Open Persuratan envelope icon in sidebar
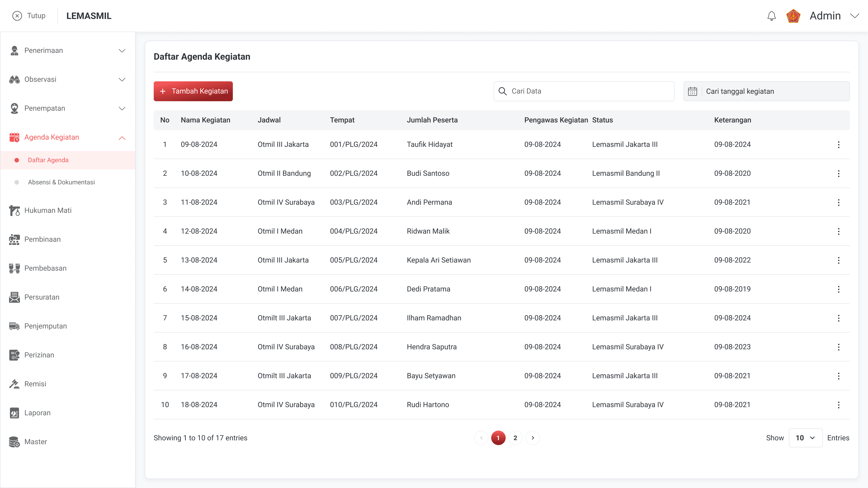868x488 pixels. tap(14, 297)
